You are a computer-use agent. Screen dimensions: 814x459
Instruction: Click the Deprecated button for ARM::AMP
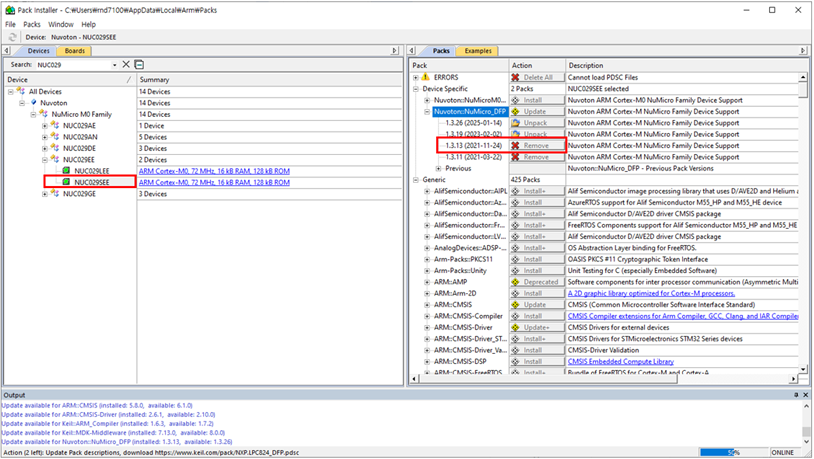point(537,282)
